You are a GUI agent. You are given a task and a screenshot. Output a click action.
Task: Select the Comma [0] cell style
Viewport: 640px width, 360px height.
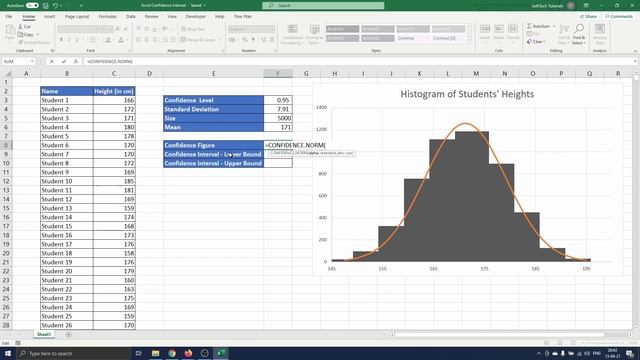pos(448,38)
